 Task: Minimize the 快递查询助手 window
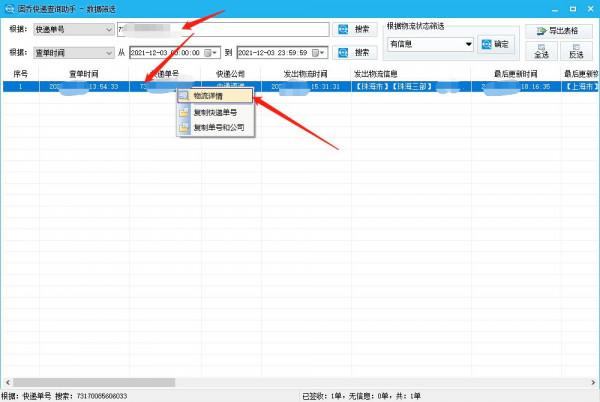tap(555, 9)
